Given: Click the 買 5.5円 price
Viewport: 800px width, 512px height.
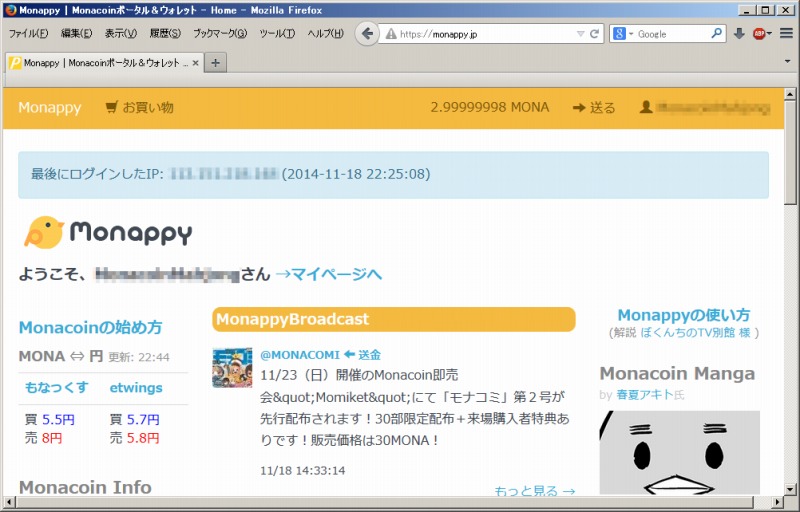Looking at the screenshot, I should click(x=50, y=420).
